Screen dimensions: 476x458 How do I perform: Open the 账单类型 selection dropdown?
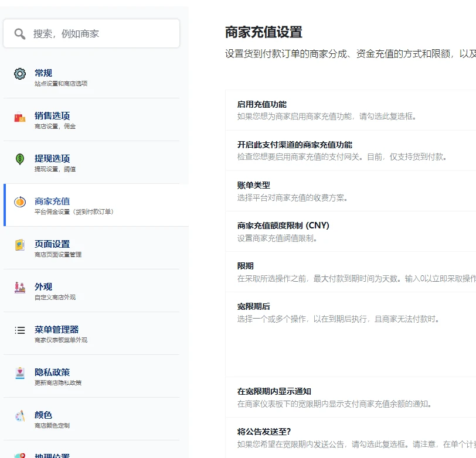(x=255, y=184)
